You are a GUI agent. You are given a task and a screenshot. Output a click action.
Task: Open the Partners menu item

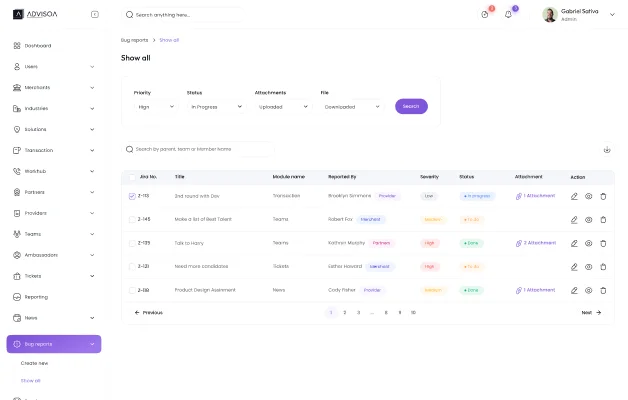tap(54, 192)
